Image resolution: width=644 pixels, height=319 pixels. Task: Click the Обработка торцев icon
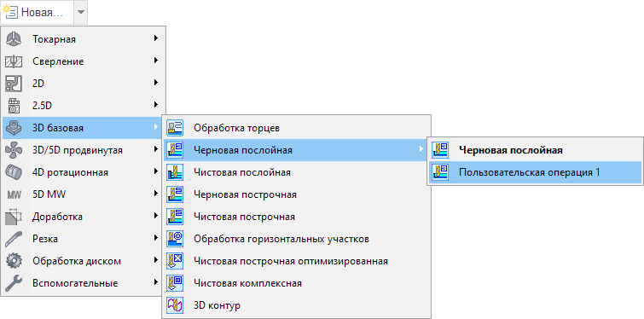[175, 128]
